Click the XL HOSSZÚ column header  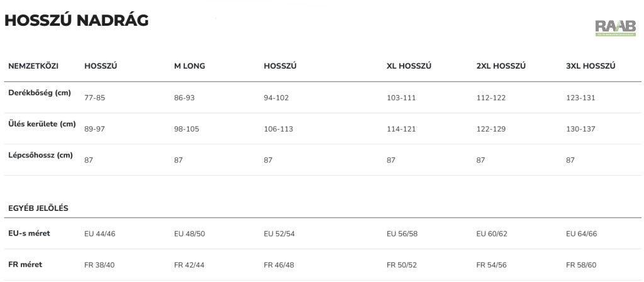click(x=409, y=66)
